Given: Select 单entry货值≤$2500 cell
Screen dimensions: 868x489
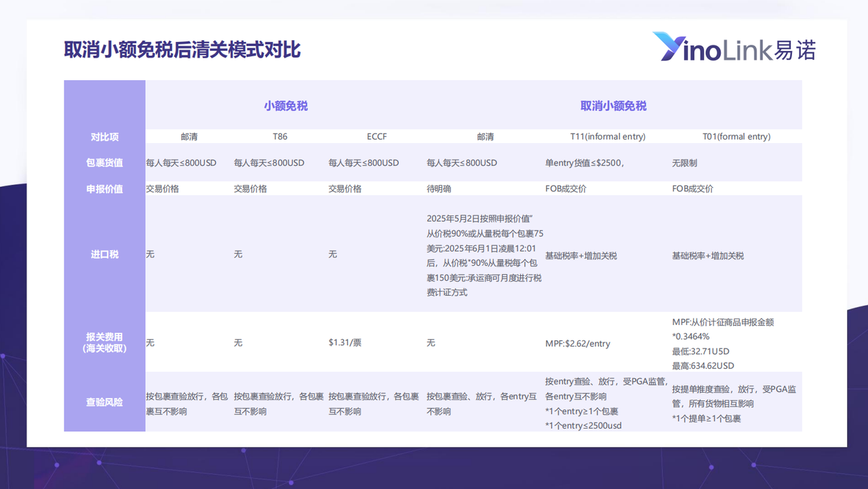Looking at the screenshot, I should pos(584,163).
